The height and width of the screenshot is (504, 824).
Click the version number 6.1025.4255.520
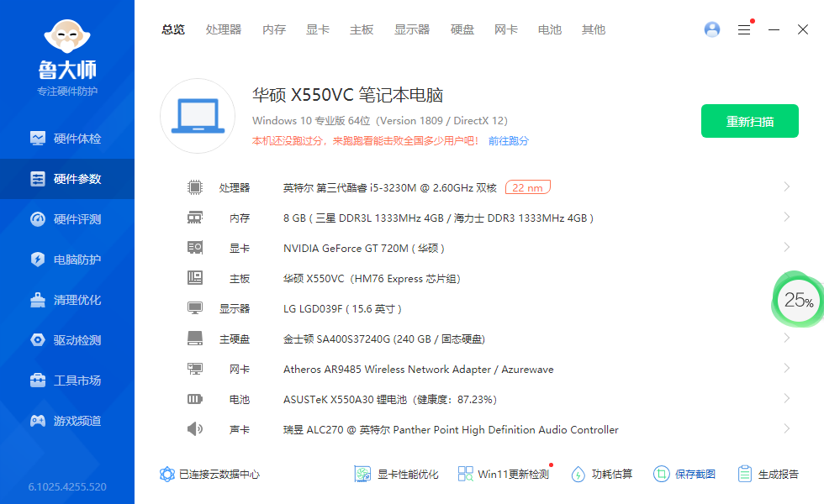click(x=67, y=487)
